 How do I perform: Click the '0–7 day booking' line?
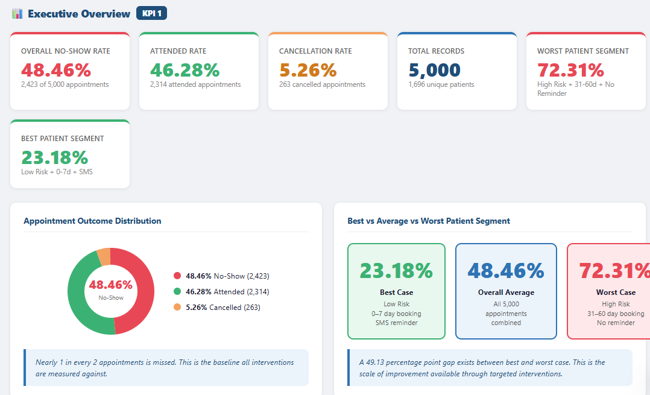(x=396, y=313)
